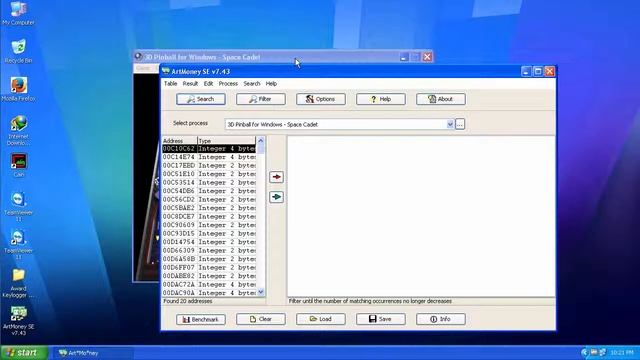Select address row 00C93D15
Viewport: 640px width, 360px height.
point(209,233)
